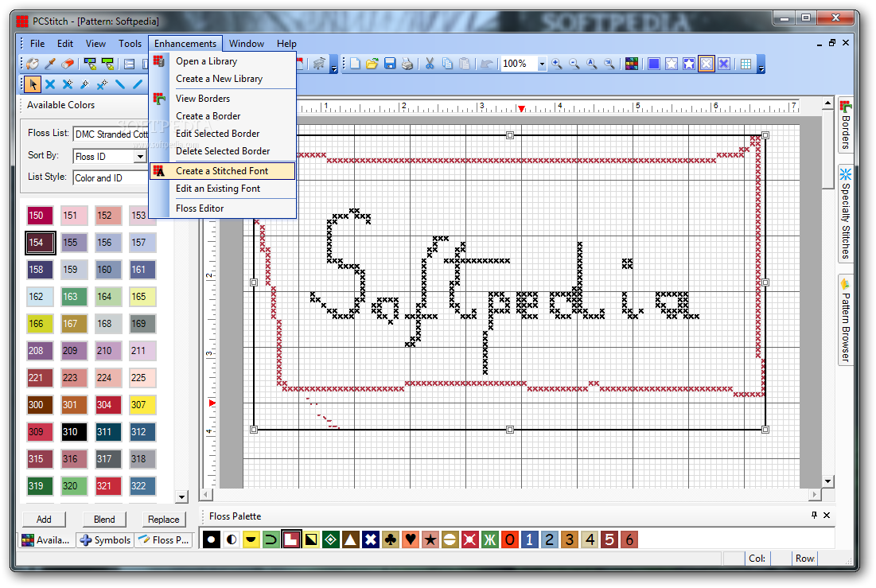Open the Borders side panel
This screenshot has height=588, width=876.
coord(845,125)
